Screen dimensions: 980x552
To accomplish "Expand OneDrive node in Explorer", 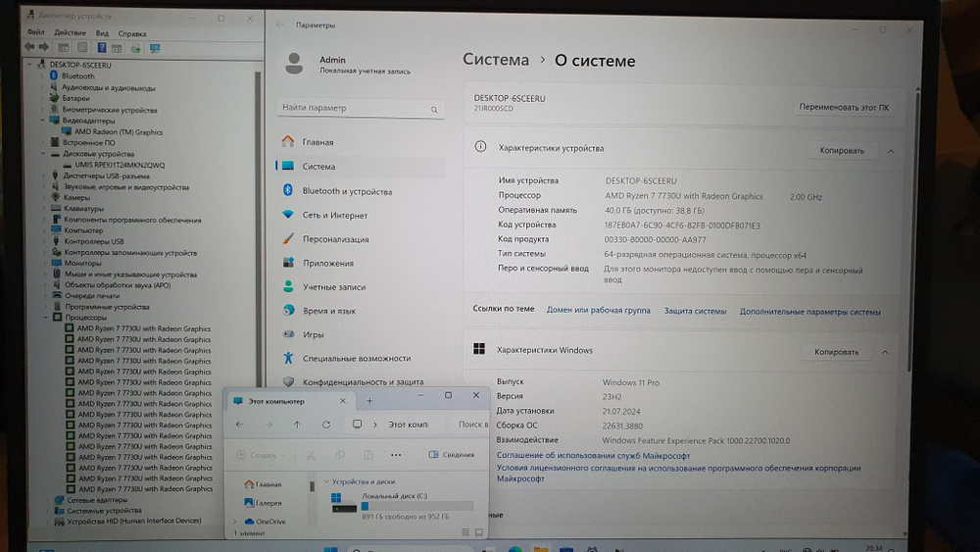I will (235, 522).
